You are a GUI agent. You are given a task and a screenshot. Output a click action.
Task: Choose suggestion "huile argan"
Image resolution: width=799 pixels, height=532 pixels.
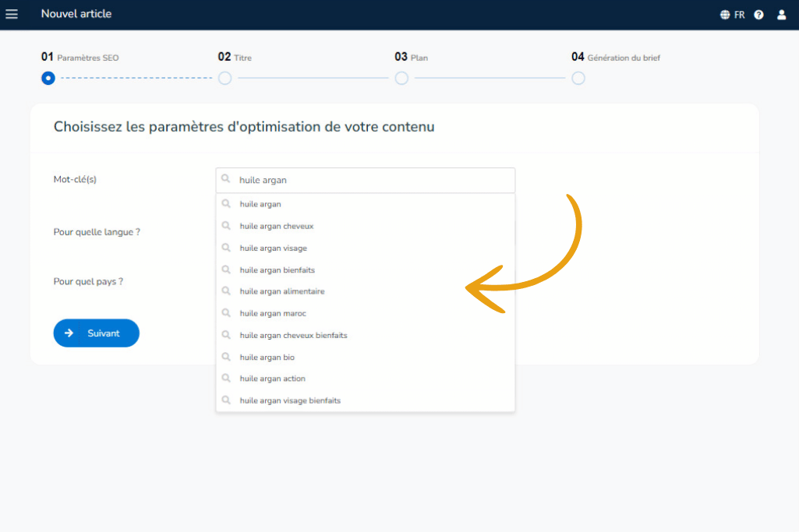[x=366, y=204]
